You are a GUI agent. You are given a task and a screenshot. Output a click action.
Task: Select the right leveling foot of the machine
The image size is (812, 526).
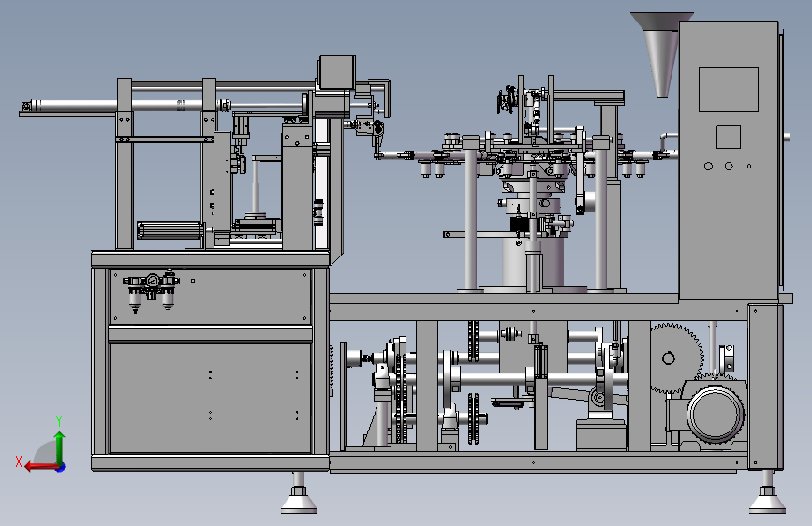tap(767, 492)
